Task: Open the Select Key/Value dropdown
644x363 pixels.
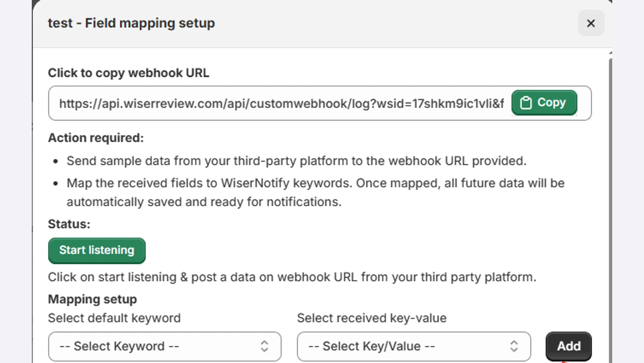Action: (x=414, y=346)
